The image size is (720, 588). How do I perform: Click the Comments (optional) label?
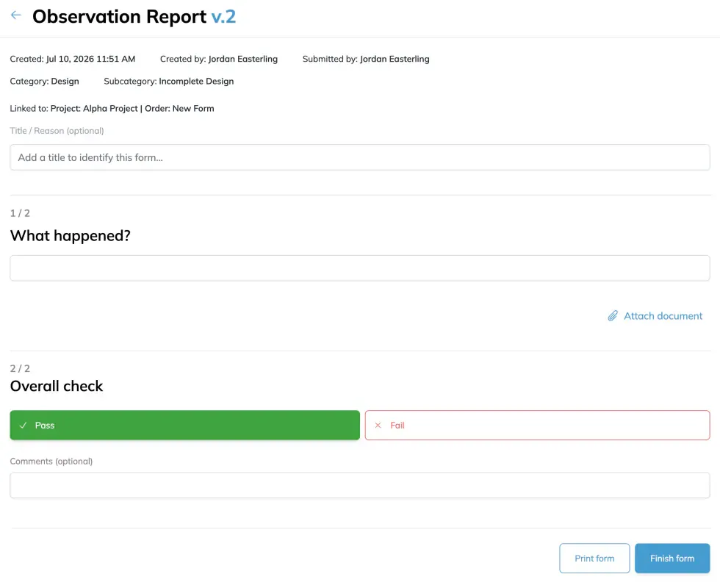pos(51,462)
